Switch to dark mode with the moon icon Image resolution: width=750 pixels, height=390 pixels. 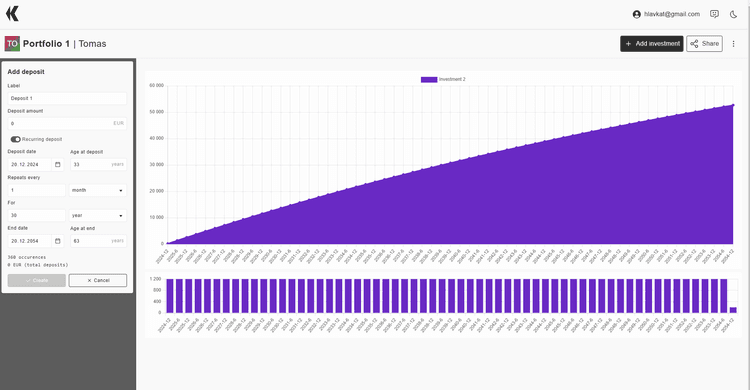click(733, 14)
